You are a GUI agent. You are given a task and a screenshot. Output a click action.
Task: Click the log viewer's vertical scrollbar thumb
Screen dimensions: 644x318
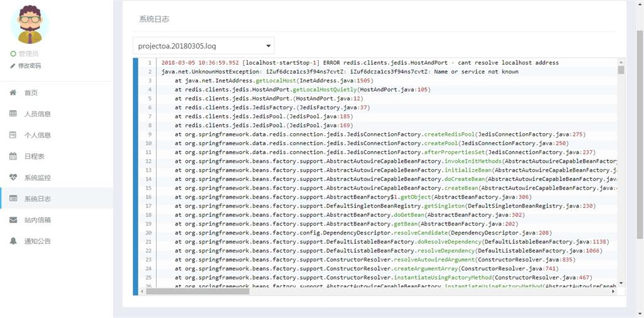click(621, 70)
